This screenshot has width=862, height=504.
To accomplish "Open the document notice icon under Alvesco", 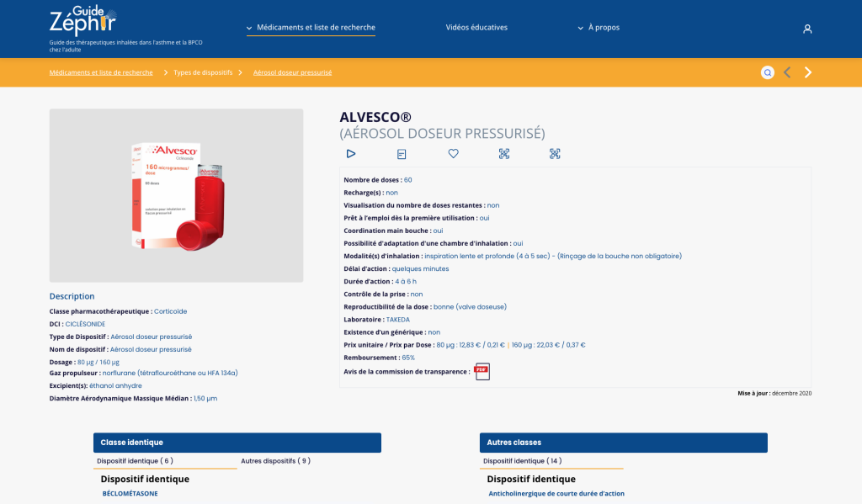I will coord(402,154).
